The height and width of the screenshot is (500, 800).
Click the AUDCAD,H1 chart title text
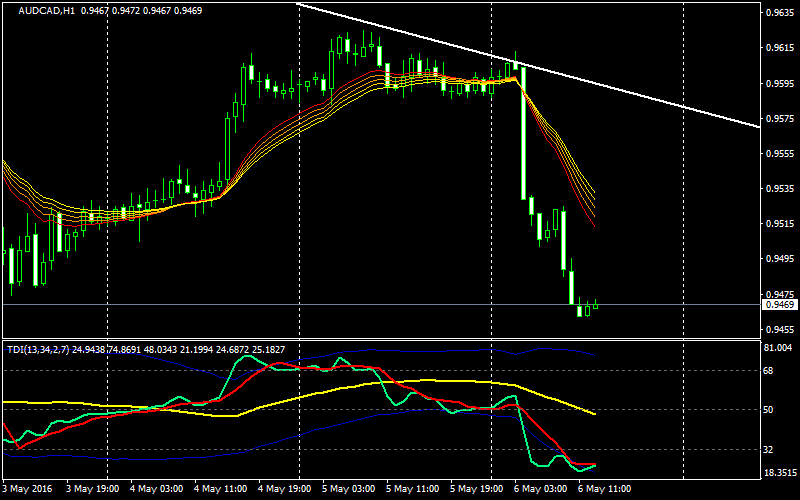pyautogui.click(x=45, y=11)
